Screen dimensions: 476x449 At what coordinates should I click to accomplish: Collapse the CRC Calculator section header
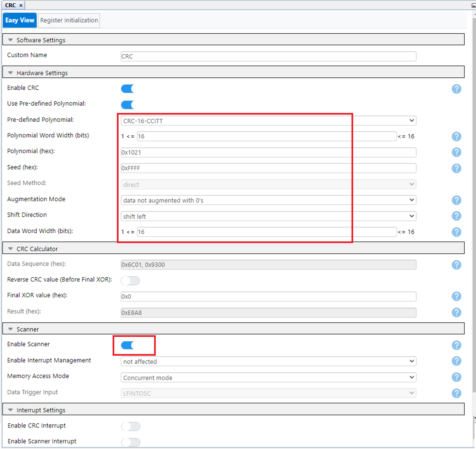pyautogui.click(x=11, y=249)
